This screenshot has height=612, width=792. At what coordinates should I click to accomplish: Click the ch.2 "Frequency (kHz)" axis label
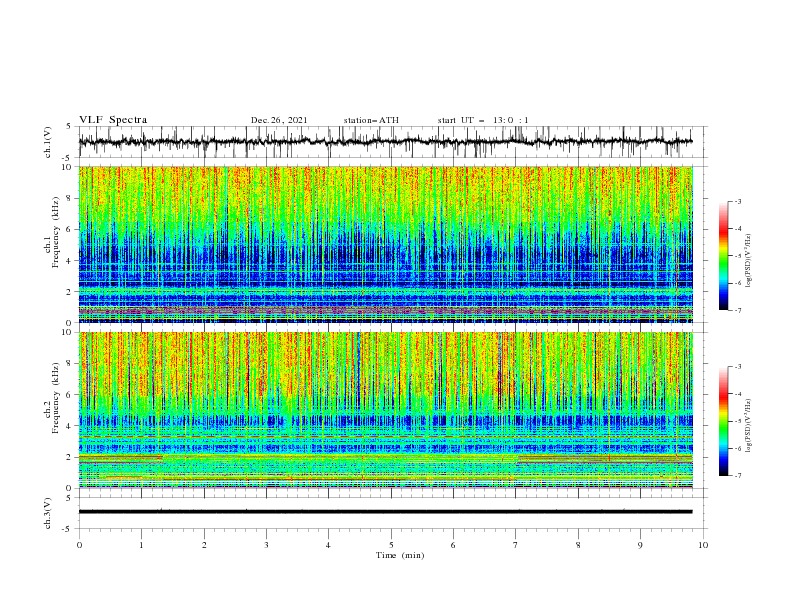click(55, 397)
